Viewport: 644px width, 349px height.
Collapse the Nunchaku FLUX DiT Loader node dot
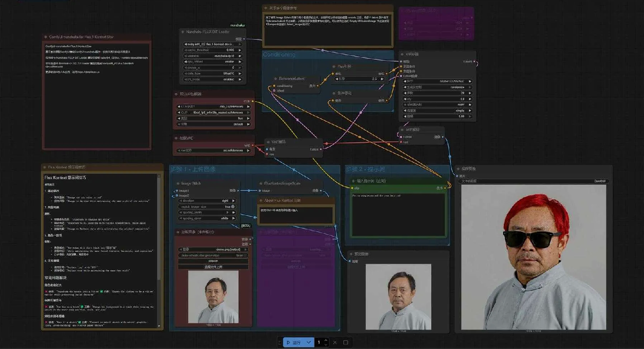click(183, 32)
